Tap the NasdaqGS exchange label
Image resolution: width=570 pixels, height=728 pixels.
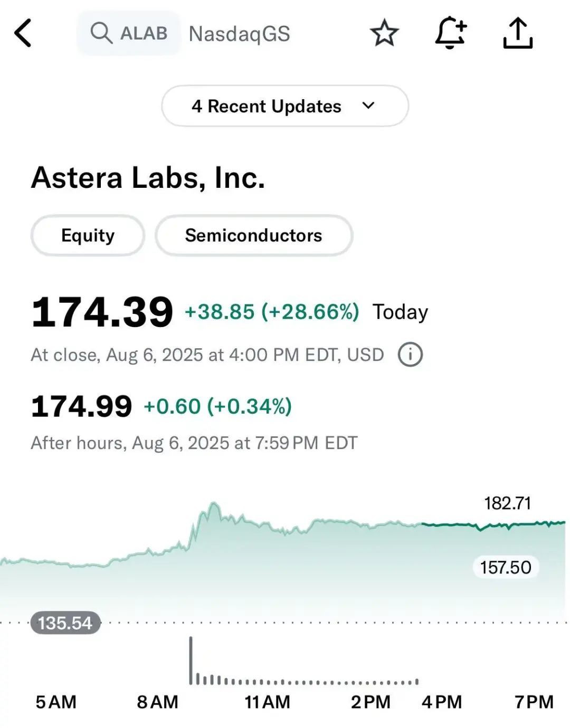pos(240,34)
